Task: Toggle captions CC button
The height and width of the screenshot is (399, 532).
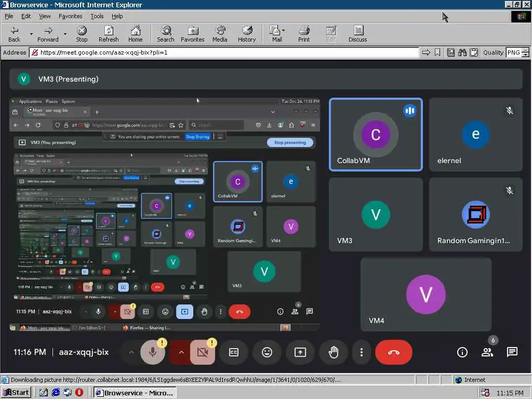Action: click(234, 352)
